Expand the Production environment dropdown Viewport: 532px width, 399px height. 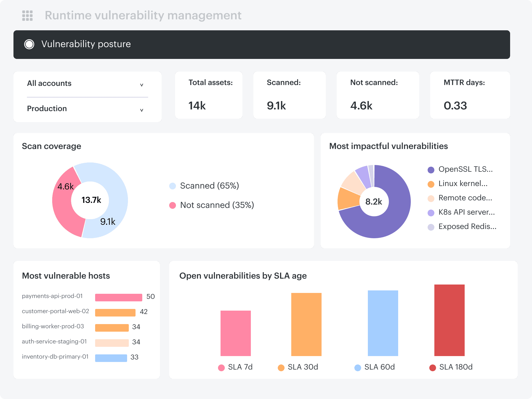87,109
